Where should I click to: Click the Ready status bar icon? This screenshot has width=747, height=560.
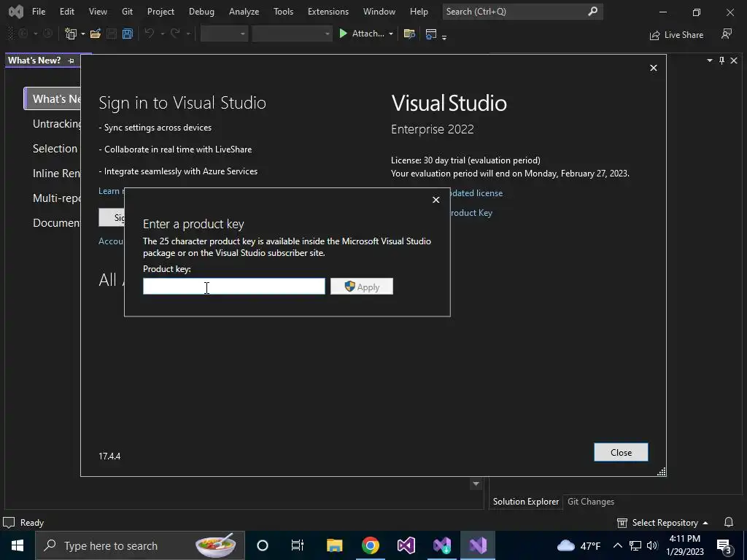point(9,522)
